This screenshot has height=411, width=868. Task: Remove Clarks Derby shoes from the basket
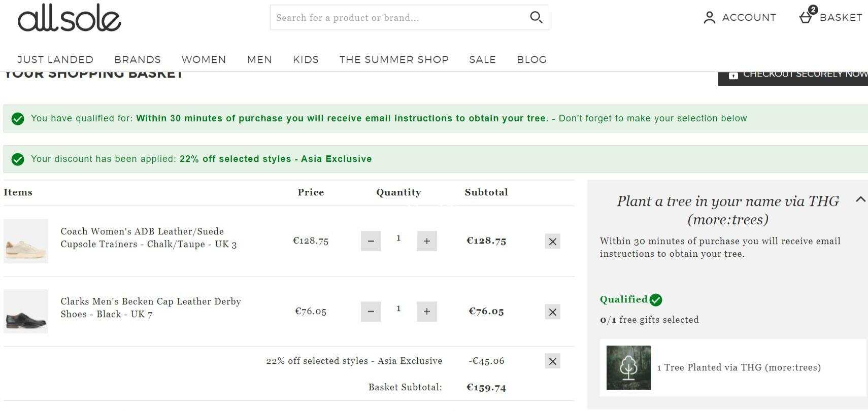553,312
